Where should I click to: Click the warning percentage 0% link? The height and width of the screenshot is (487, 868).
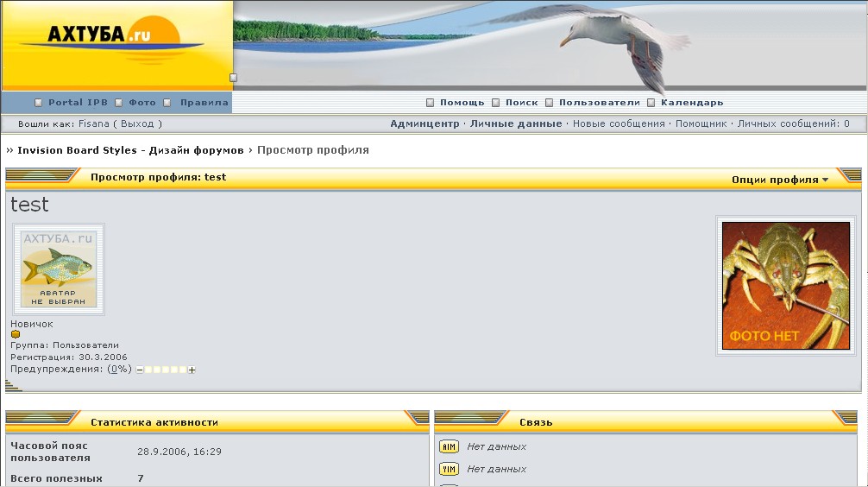pos(119,370)
